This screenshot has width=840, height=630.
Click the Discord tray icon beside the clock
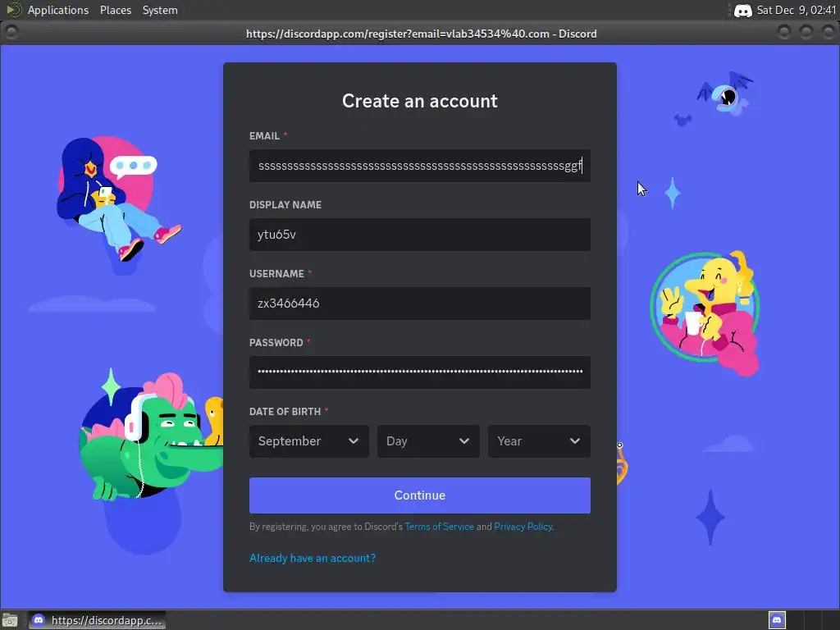click(742, 10)
